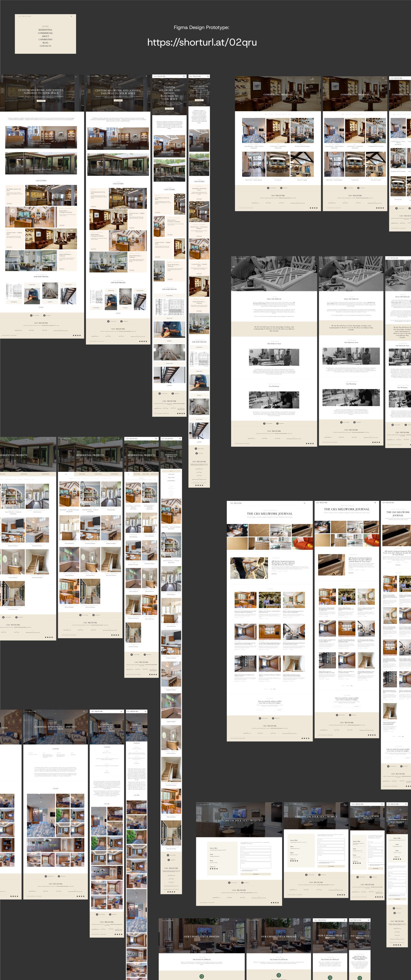Open the Commercial Millwork image in the leftmost homepage mockup
Screen dimensions: 411x980
point(41,137)
